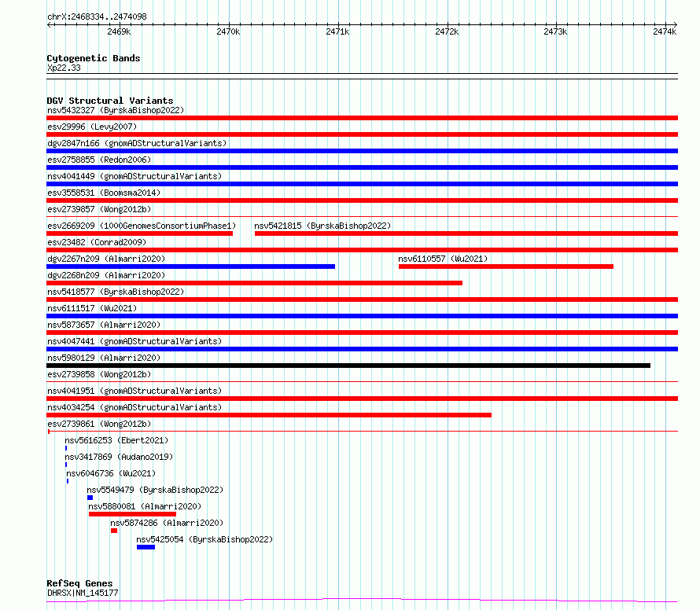Screen dimensions: 700x610
Task: Open esv2758855 (Redon2006) variant entry
Action: (x=99, y=160)
